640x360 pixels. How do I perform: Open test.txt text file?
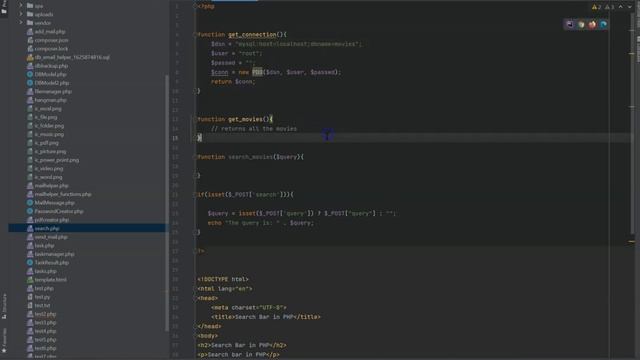(x=42, y=306)
